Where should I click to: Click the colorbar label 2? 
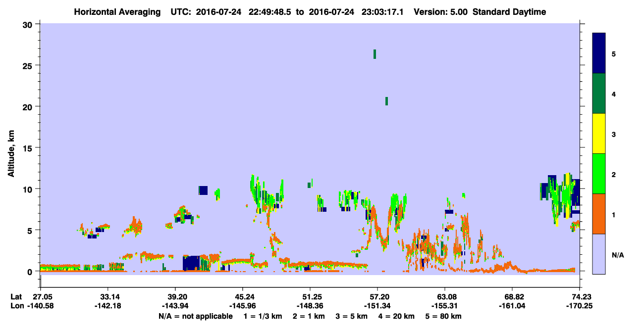point(613,174)
